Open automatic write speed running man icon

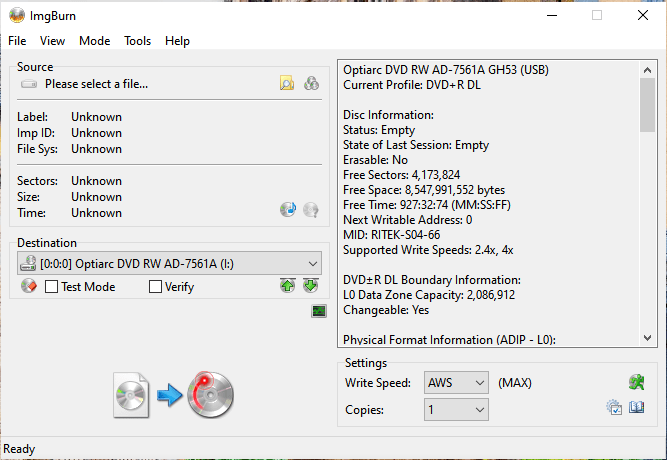pyautogui.click(x=636, y=382)
